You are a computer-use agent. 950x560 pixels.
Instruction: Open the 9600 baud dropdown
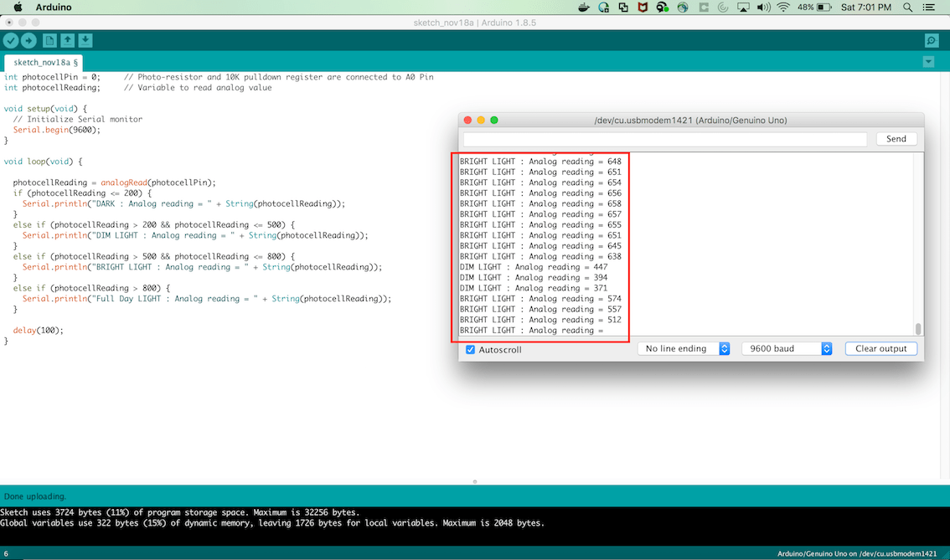pyautogui.click(x=787, y=349)
